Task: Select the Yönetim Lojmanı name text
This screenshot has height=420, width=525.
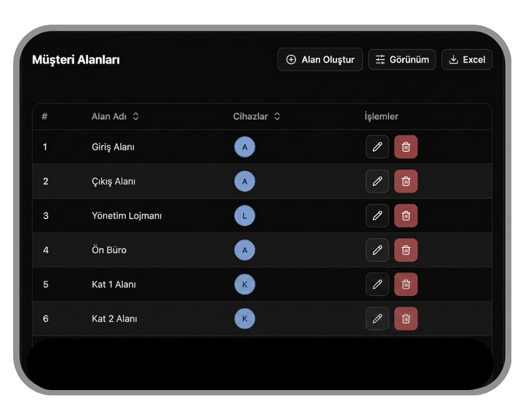Action: [x=127, y=216]
